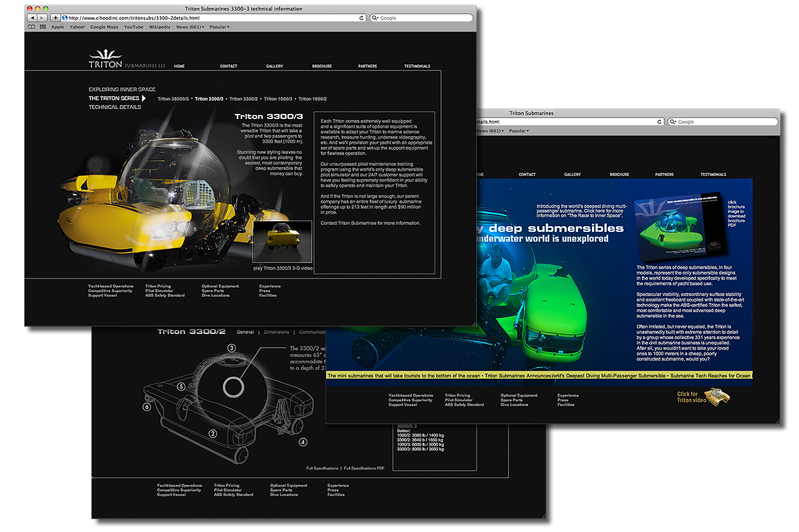Screen dimensions: 799x532
Task: Click the Back arrow in front Safari window
Action: (32, 18)
